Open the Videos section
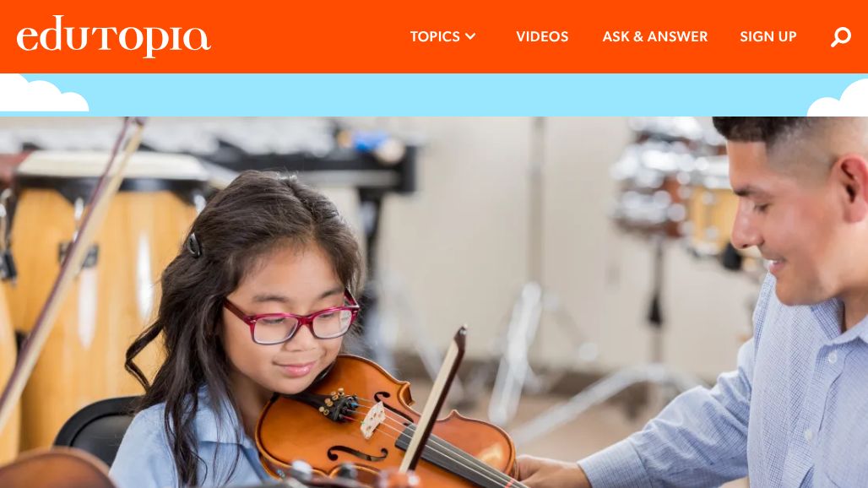This screenshot has width=868, height=488. (x=542, y=36)
